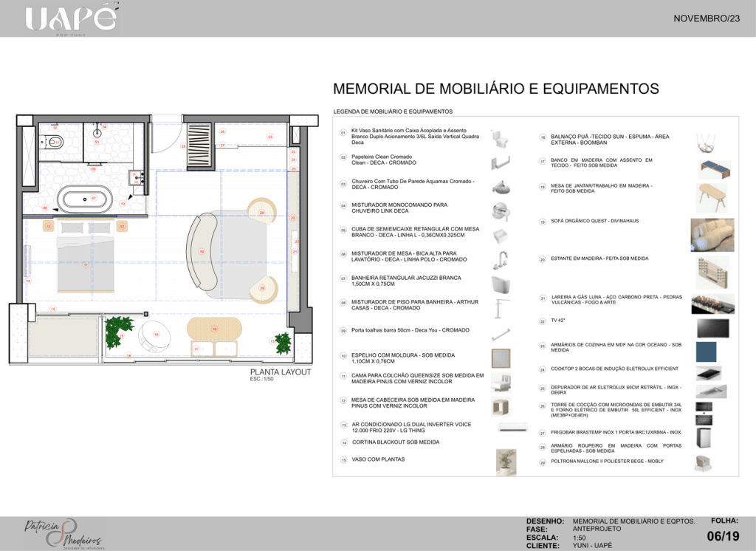
Task: Click the Papeleira Clean paper holder image
Action: tap(501, 162)
